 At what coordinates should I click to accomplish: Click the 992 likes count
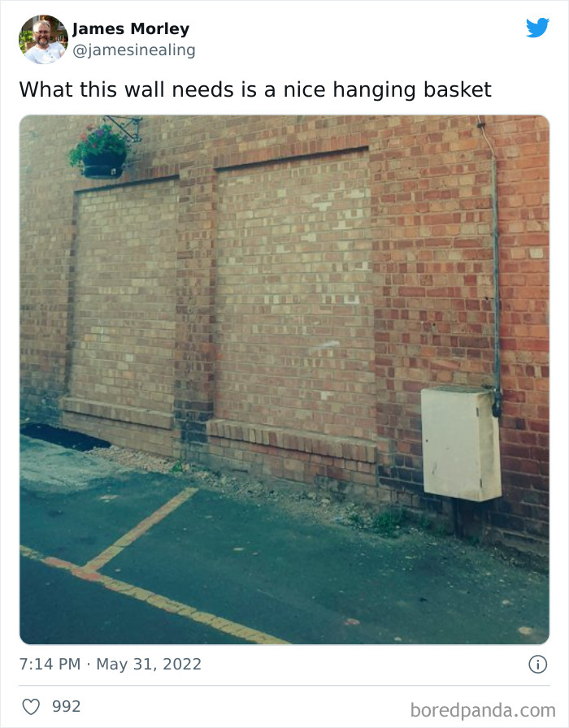pos(67,706)
